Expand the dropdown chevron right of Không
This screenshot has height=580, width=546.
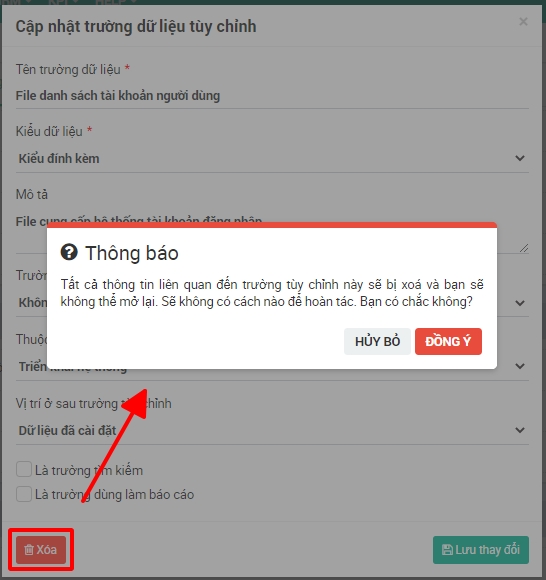520,303
